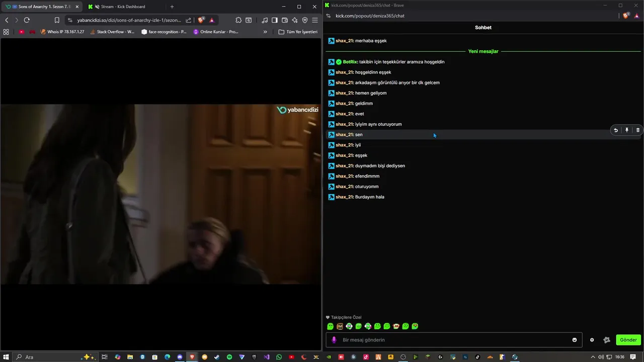This screenshot has width=644, height=362.
Task: Open Leo AI sparkle icon in toolbar
Action: [295, 20]
